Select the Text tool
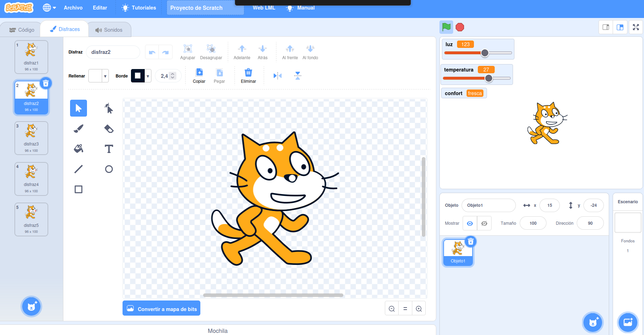 coord(109,149)
